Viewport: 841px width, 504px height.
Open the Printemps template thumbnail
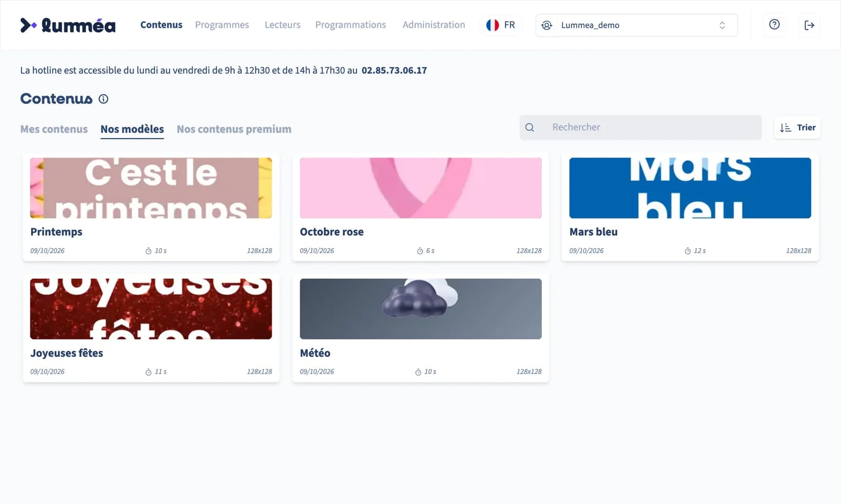pyautogui.click(x=151, y=188)
